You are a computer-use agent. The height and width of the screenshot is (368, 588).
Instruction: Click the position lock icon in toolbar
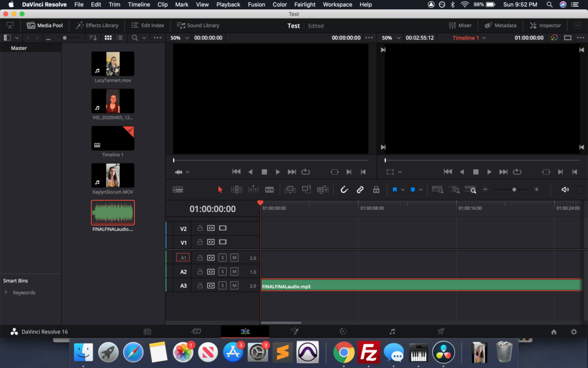coord(376,189)
